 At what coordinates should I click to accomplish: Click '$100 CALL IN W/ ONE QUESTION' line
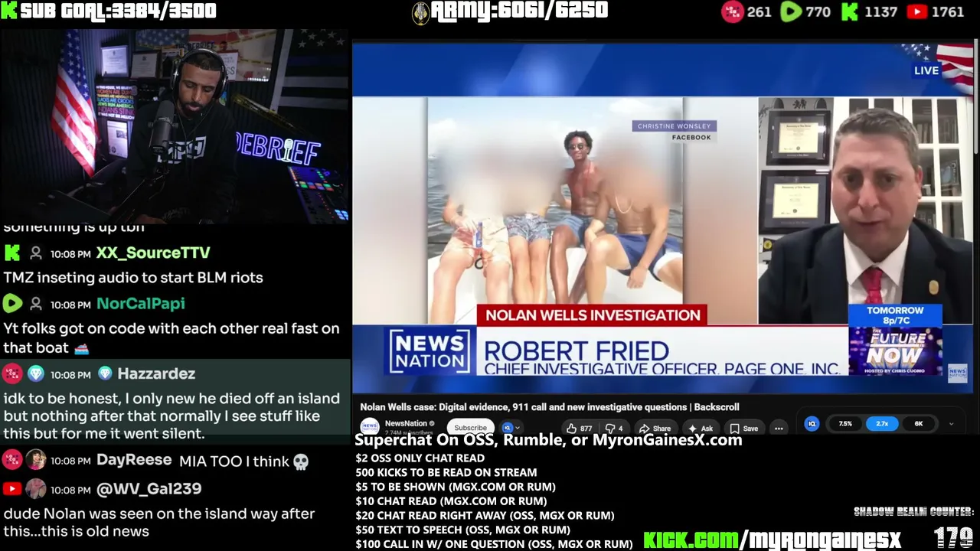pos(494,543)
